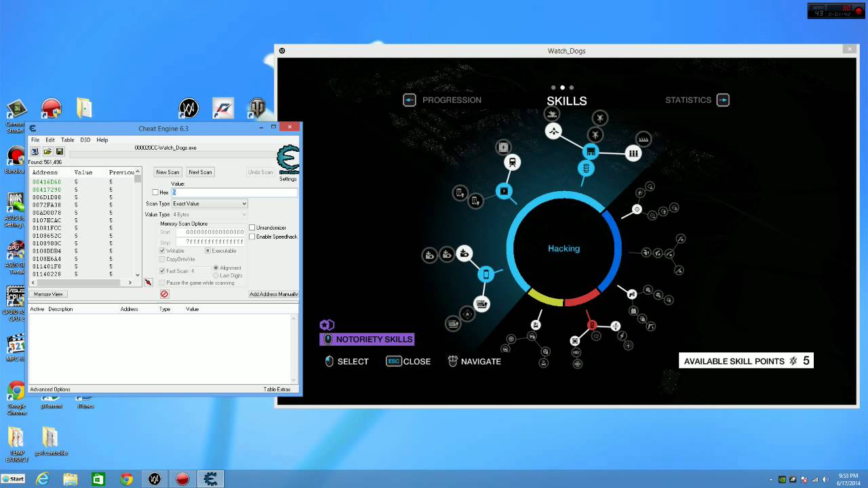Image resolution: width=868 pixels, height=488 pixels.
Task: Click the red no-entry clear list icon
Action: (x=164, y=294)
